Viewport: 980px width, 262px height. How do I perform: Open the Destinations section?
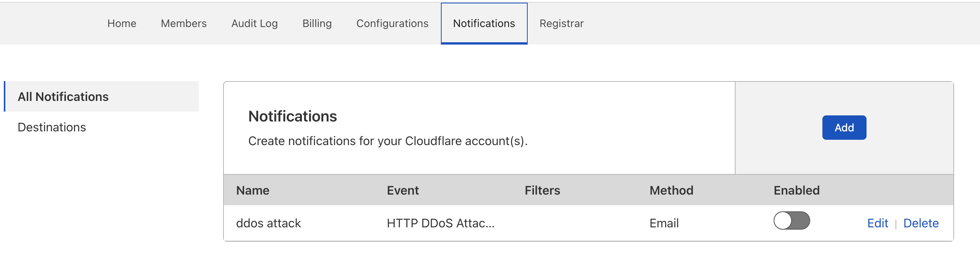point(52,127)
